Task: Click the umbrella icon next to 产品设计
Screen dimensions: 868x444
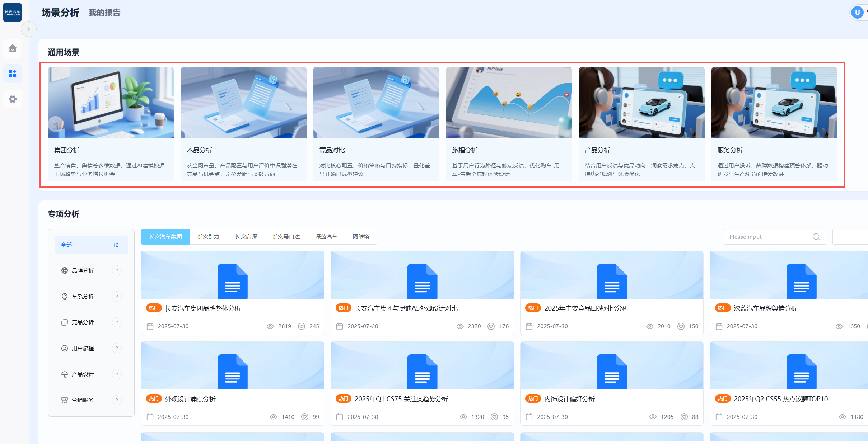Action: (x=65, y=374)
